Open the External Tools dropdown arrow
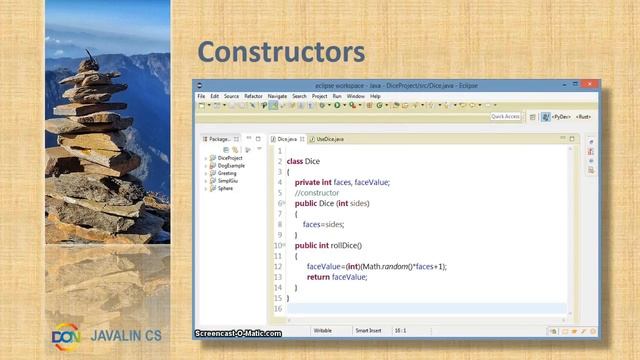 [x=360, y=106]
